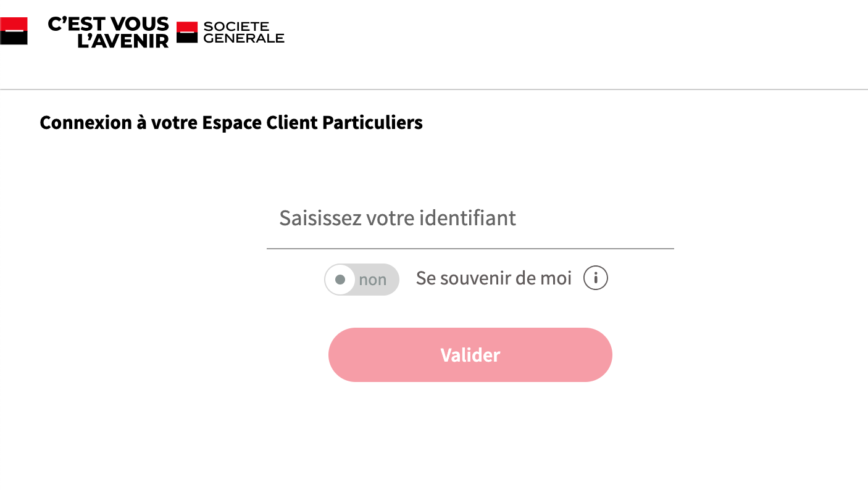Click the Se souvenir de moi label text
Viewport: 868px width, 490px height.
(494, 278)
